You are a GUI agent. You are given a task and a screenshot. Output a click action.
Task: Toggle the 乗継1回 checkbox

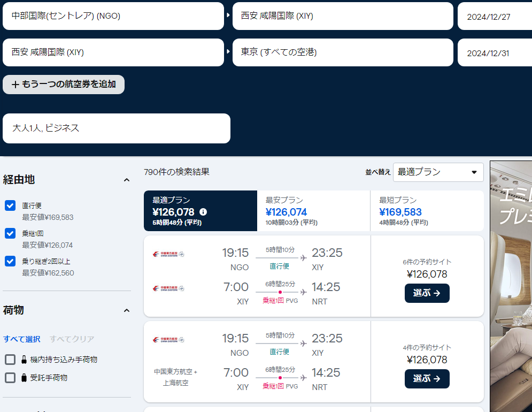pyautogui.click(x=10, y=233)
